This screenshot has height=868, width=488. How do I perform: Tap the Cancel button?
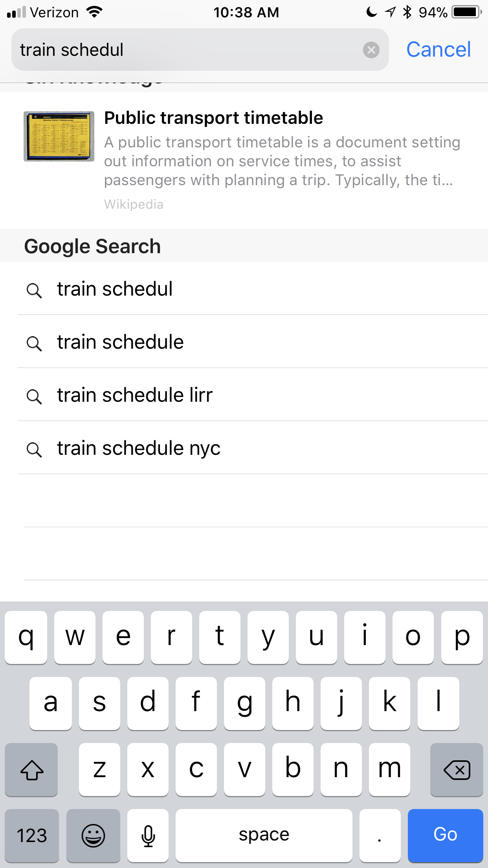pyautogui.click(x=438, y=50)
